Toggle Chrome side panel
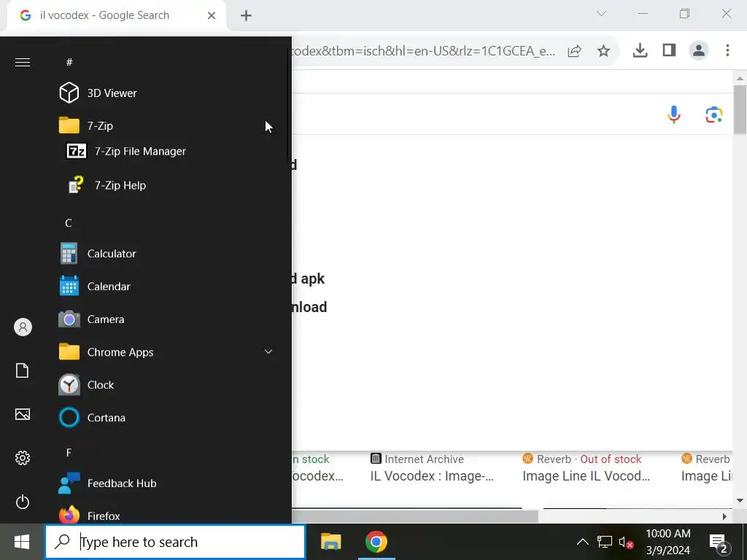Screen dimensions: 747x560 tap(670, 50)
